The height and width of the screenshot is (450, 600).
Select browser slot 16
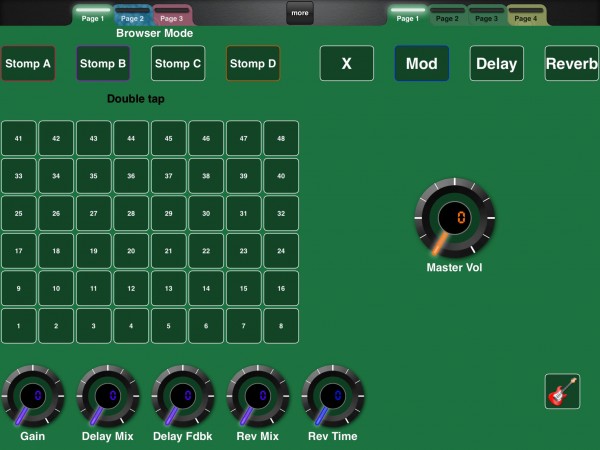pos(281,289)
